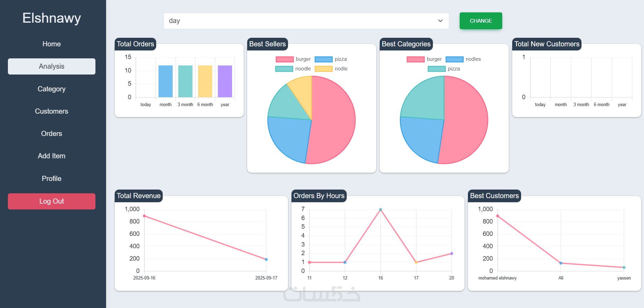Click mohamed elshnawy point in Best Customers

(497, 216)
